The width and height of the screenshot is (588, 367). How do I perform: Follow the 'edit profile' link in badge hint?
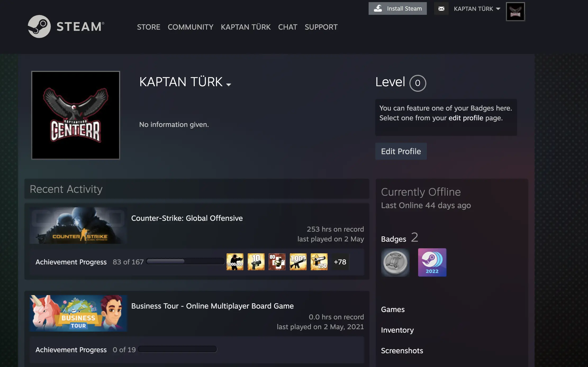tap(466, 118)
